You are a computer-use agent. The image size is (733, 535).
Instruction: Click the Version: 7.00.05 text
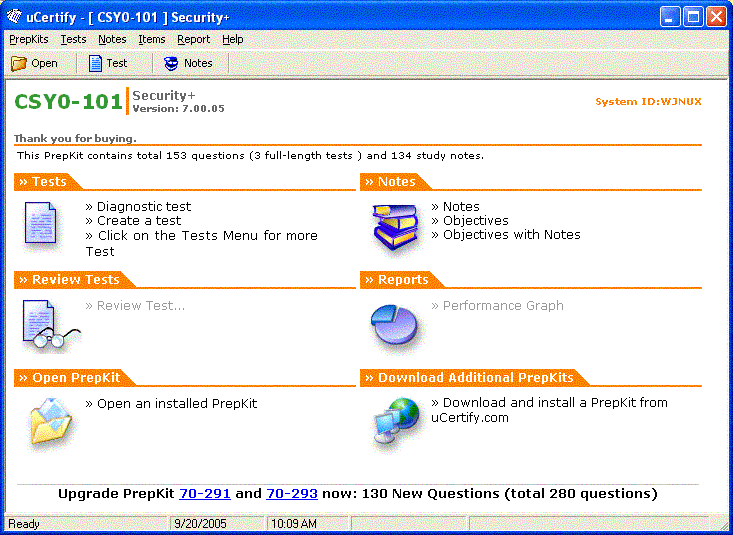(x=179, y=108)
